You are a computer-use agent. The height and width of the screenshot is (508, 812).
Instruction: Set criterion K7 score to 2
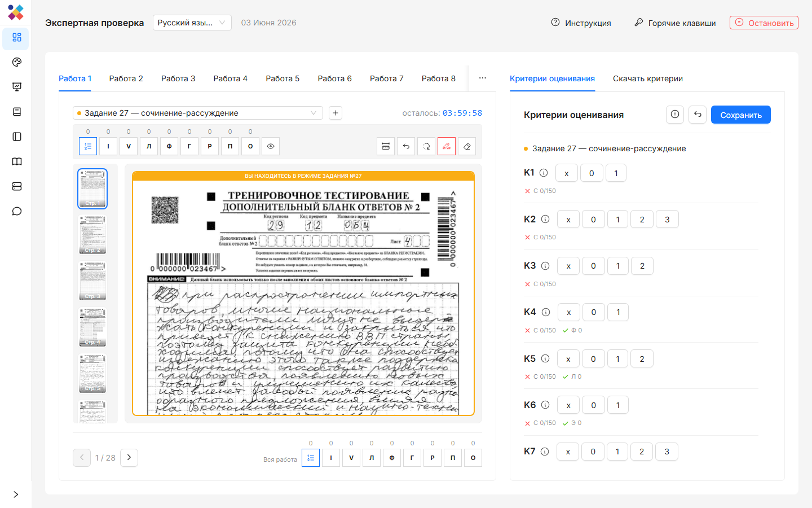click(642, 452)
